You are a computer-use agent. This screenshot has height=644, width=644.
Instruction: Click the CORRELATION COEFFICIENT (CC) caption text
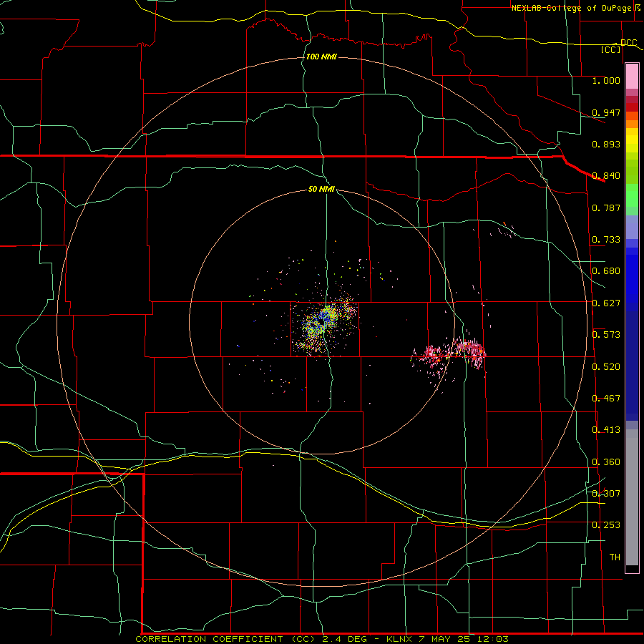(227, 639)
